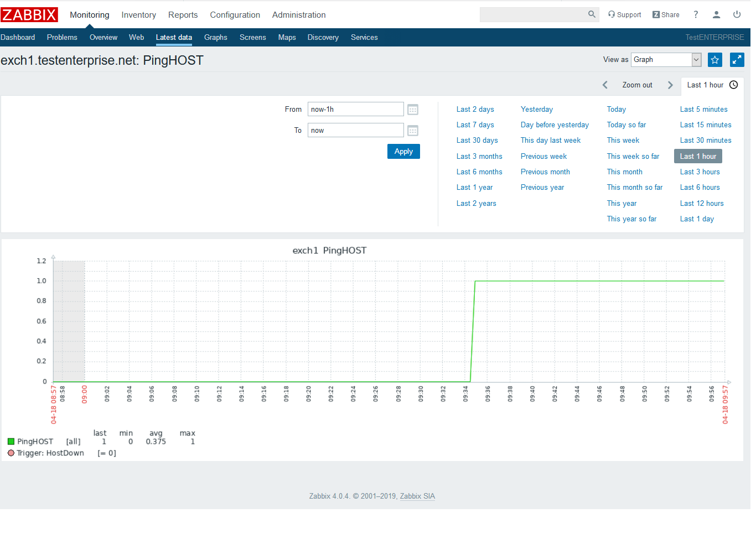Screen dimensions: 756x549
Task: Click the Zabbix logo
Action: click(x=29, y=15)
